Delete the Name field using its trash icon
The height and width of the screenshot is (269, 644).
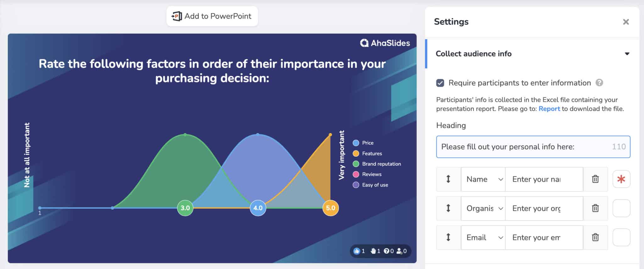pos(595,179)
